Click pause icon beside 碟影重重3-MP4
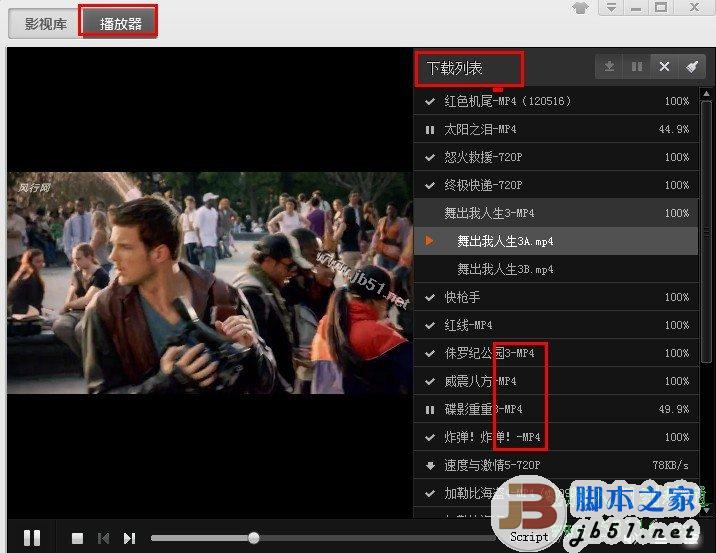The width and height of the screenshot is (716, 553). tap(430, 410)
